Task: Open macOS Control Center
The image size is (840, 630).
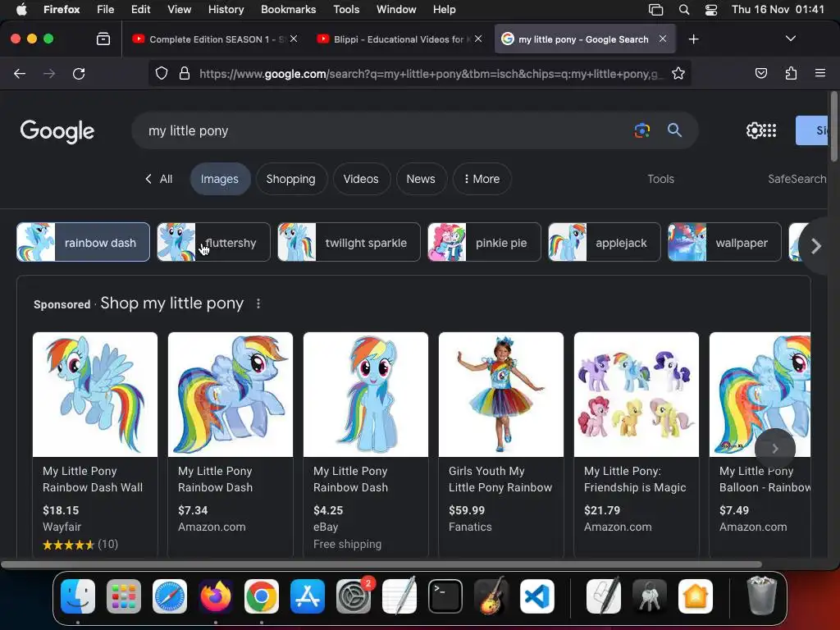Action: pos(711,10)
